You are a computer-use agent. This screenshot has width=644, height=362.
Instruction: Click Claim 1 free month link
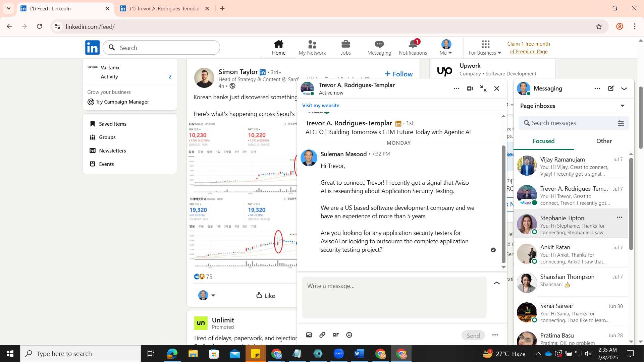pyautogui.click(x=529, y=48)
